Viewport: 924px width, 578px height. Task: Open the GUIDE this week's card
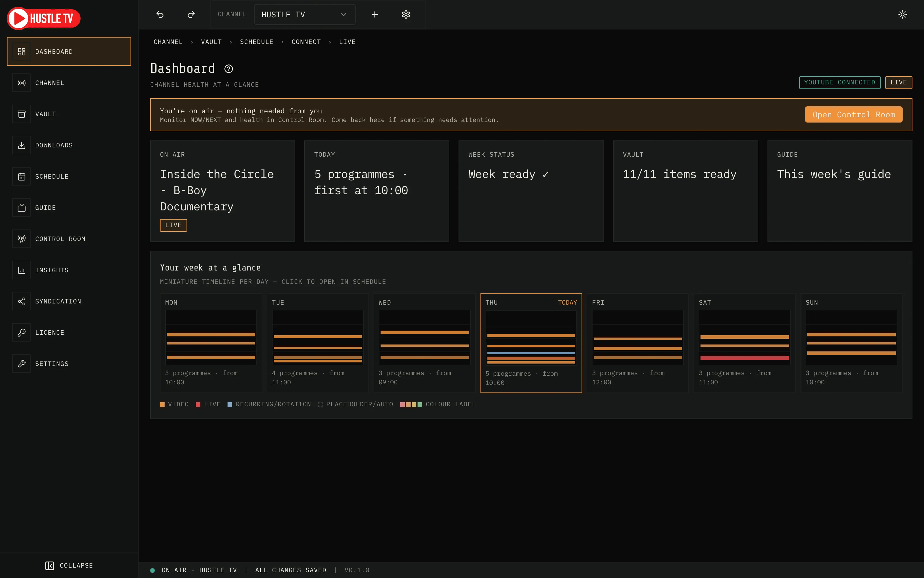840,191
